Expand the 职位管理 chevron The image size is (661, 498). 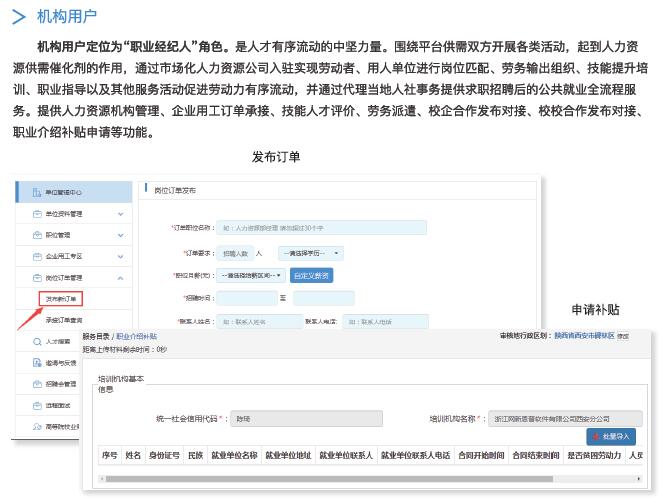click(120, 235)
